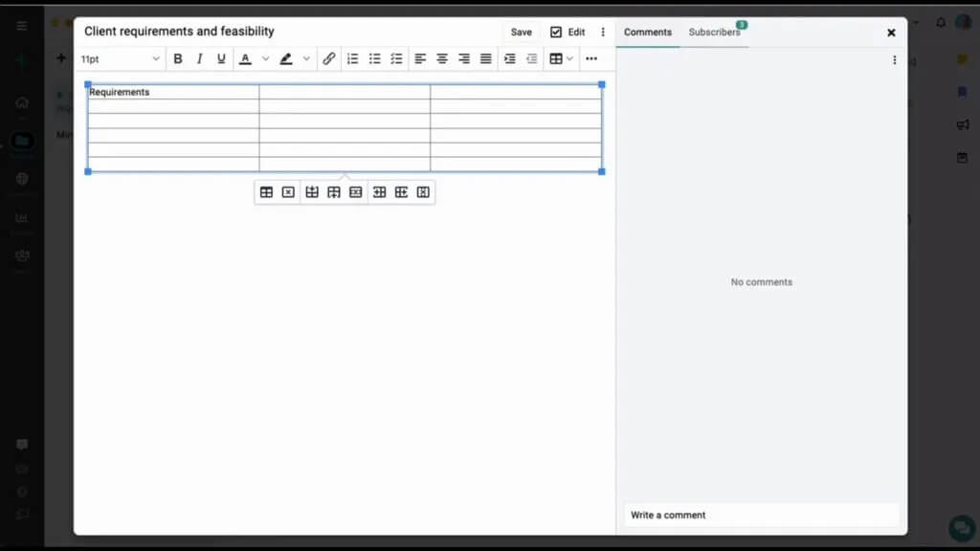Toggle bold formatting
Screen dimensions: 980x551
pyautogui.click(x=178, y=59)
